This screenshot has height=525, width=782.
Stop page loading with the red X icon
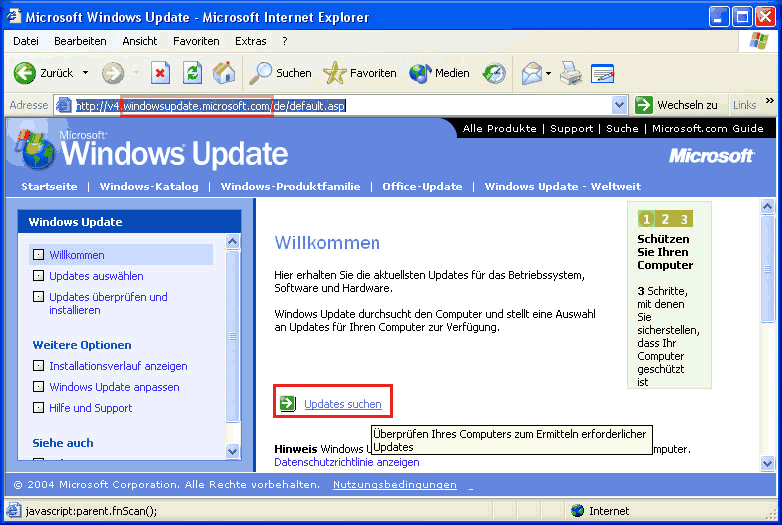point(160,73)
